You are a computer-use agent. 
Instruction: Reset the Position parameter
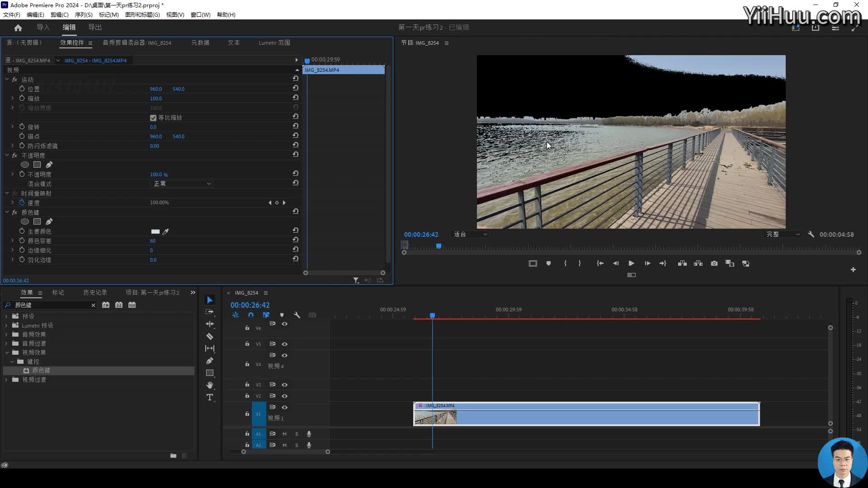click(295, 89)
